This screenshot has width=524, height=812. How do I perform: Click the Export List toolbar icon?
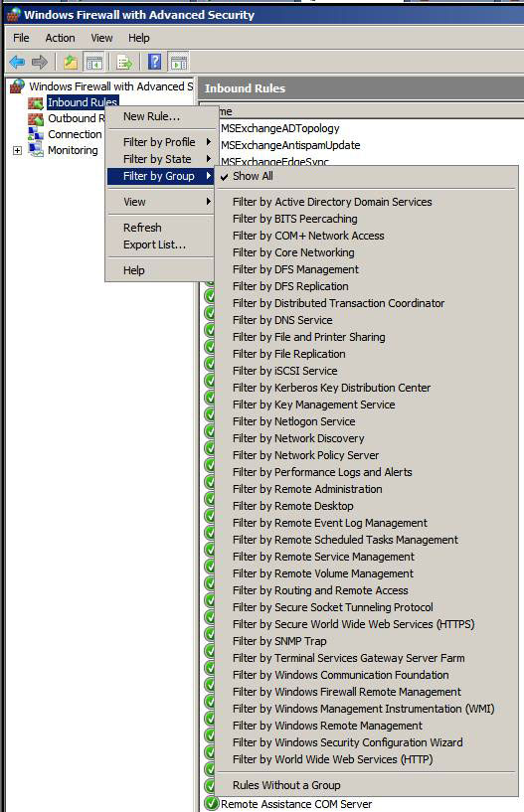125,63
